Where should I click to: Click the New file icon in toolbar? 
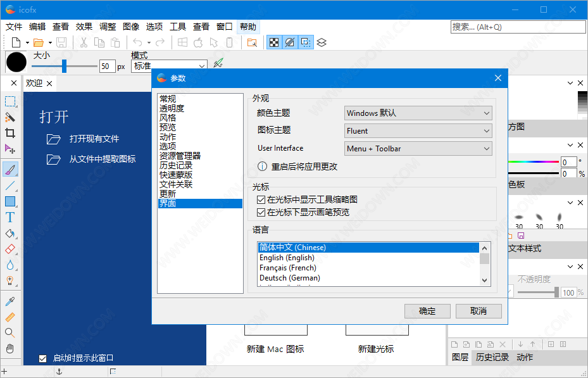click(x=16, y=42)
